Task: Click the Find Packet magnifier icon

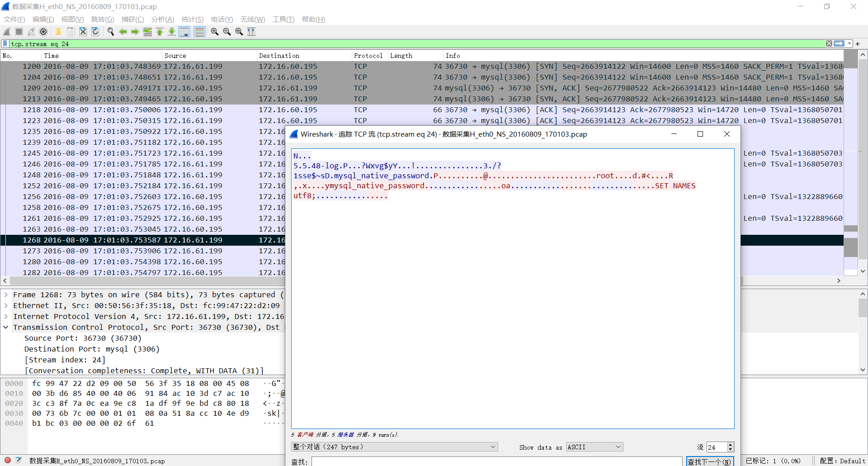Action: 110,32
